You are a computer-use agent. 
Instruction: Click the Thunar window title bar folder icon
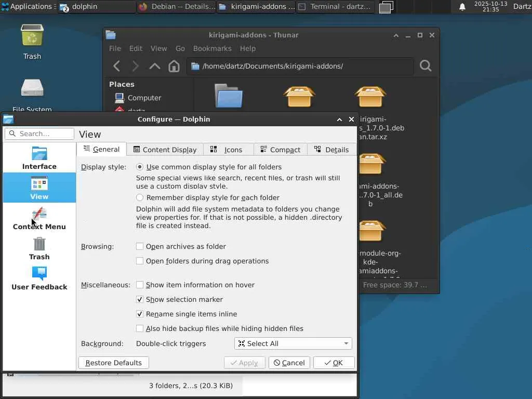111,35
